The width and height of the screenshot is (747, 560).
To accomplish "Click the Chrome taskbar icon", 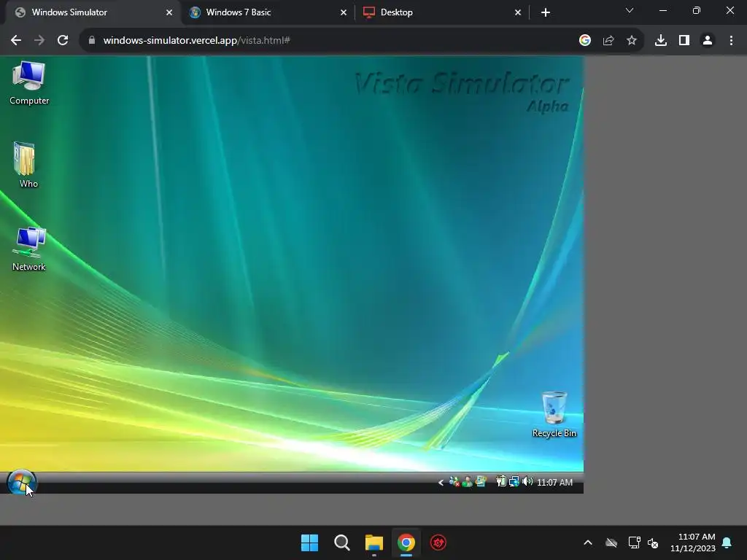I will click(406, 542).
